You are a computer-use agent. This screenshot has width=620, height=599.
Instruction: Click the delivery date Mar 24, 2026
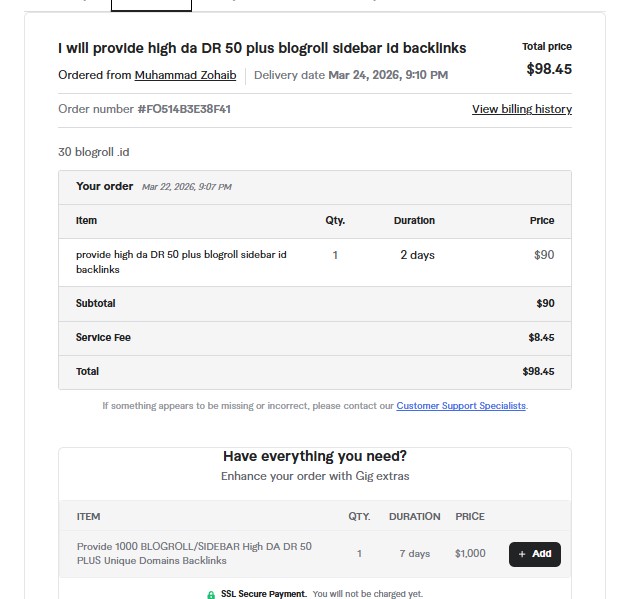[x=388, y=75]
